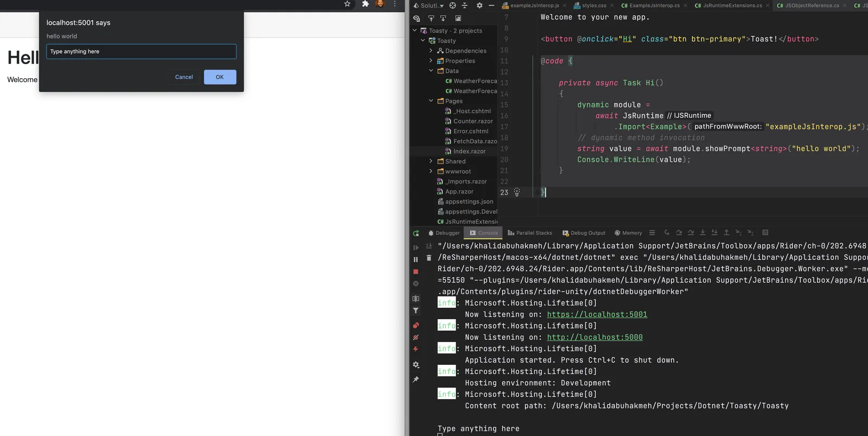This screenshot has height=436, width=868.
Task: Bookmark the browser page with star icon
Action: (347, 4)
